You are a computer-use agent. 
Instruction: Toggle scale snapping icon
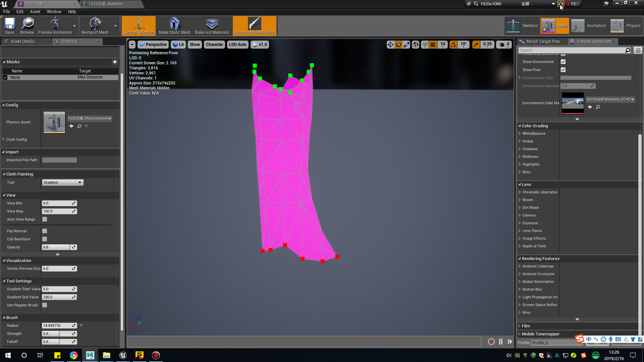pyautogui.click(x=476, y=45)
